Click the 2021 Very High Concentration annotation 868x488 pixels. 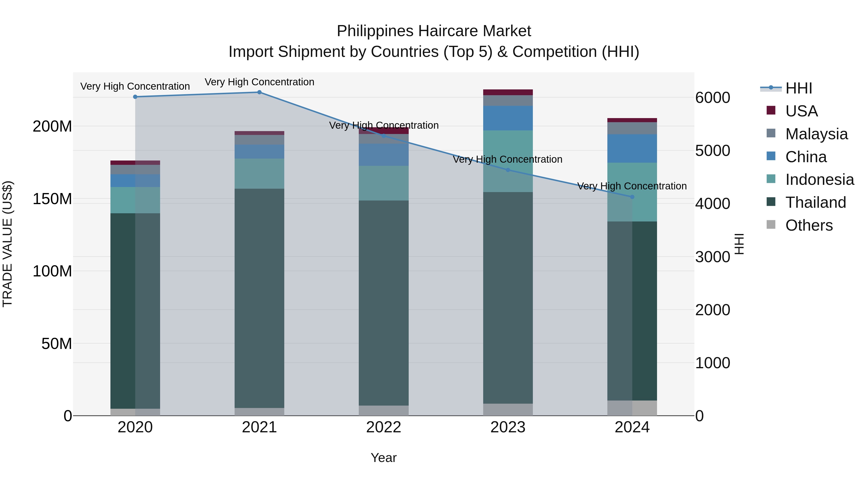[259, 82]
